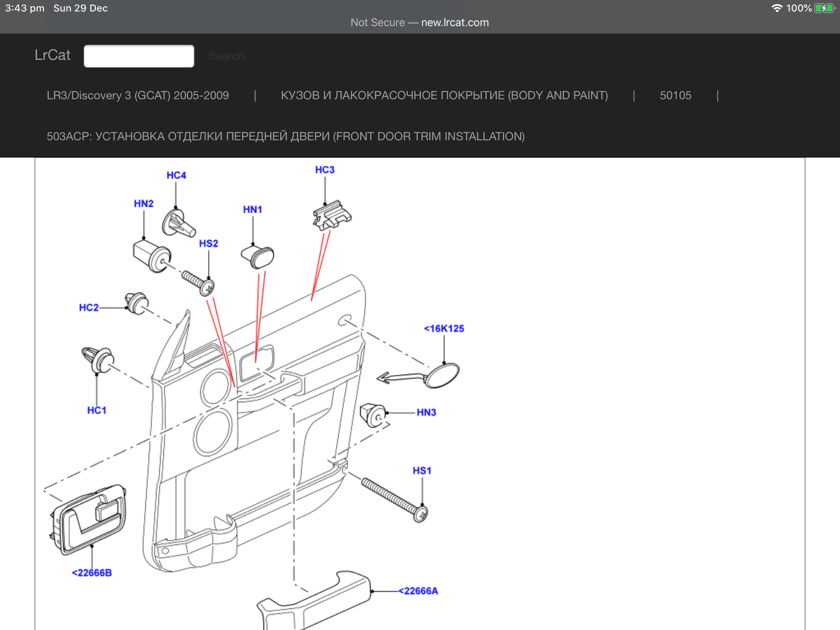The width and height of the screenshot is (840, 630).
Task: Click the Search button
Action: coord(226,56)
